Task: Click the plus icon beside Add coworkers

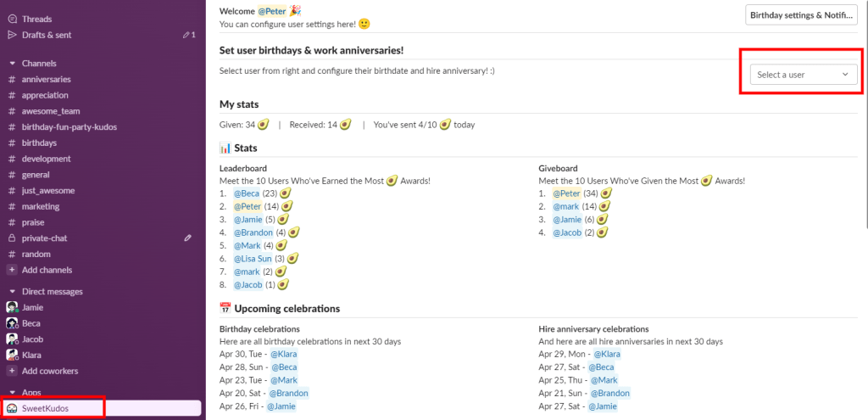Action: click(x=12, y=371)
